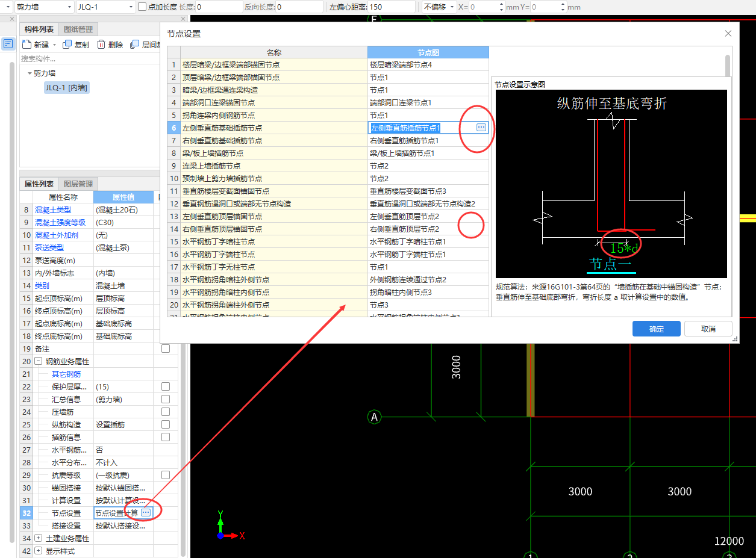Open the JLQ-1 component dropdown

coord(106,7)
